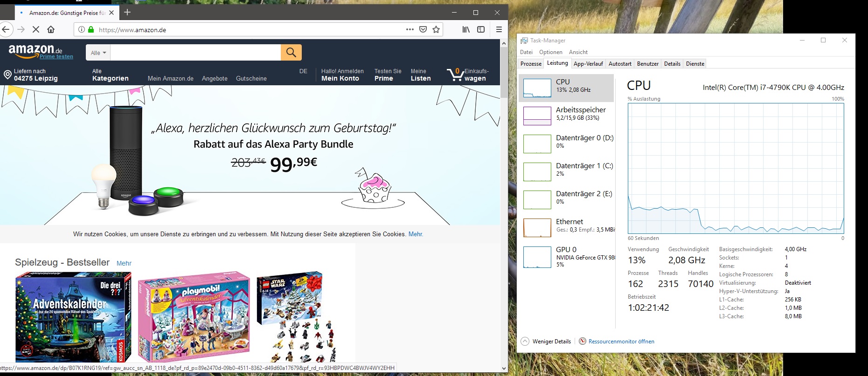This screenshot has height=376, width=868.
Task: Change delivery address 04275 Leipzig
Action: (x=35, y=75)
